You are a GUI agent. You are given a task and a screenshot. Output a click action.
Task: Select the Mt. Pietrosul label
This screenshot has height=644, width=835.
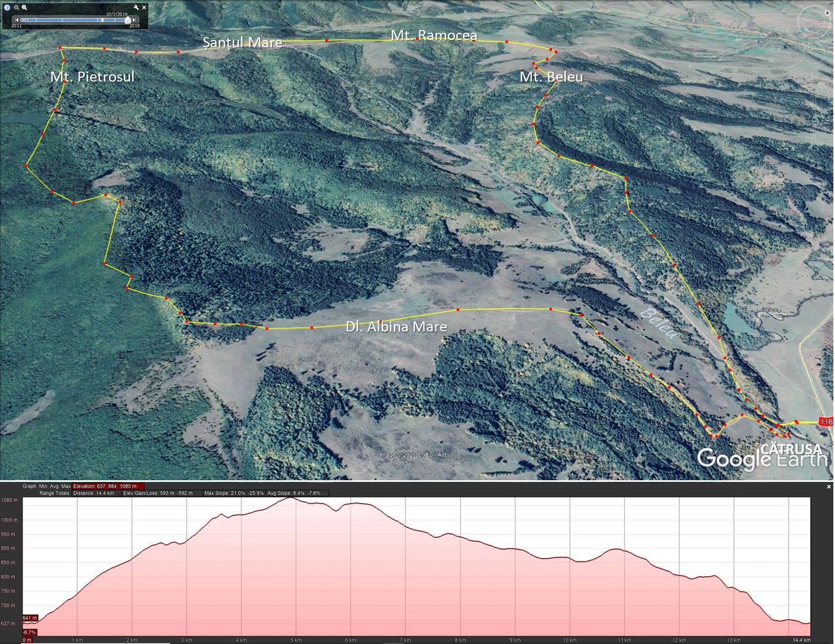92,77
